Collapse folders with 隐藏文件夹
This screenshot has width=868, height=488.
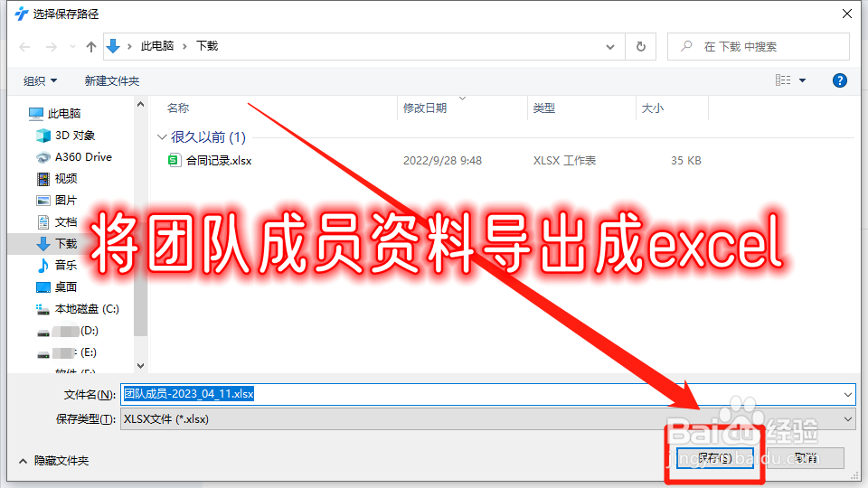click(x=53, y=460)
